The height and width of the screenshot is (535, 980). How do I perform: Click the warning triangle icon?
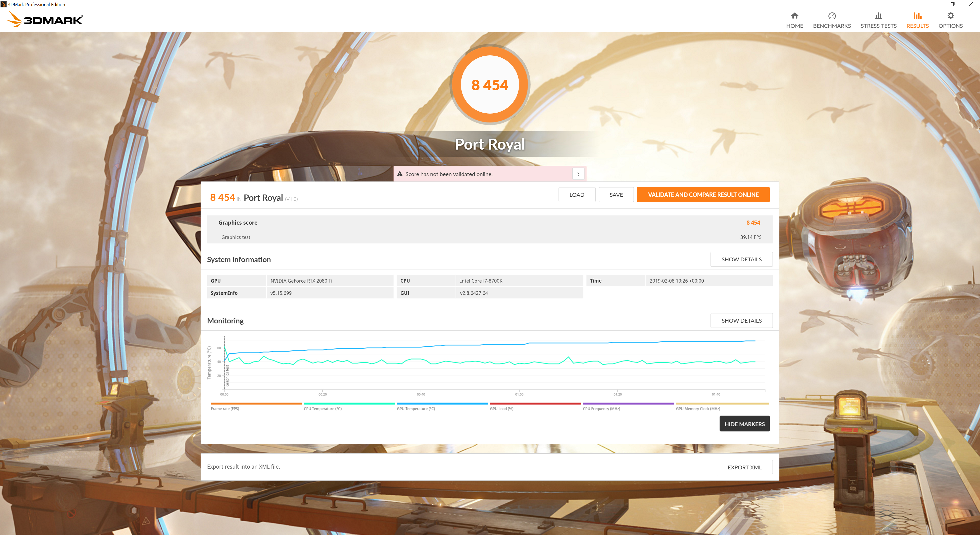coord(399,174)
